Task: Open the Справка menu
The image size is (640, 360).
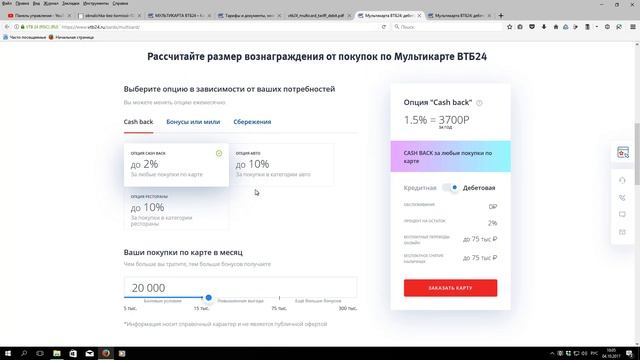Action: click(x=120, y=3)
